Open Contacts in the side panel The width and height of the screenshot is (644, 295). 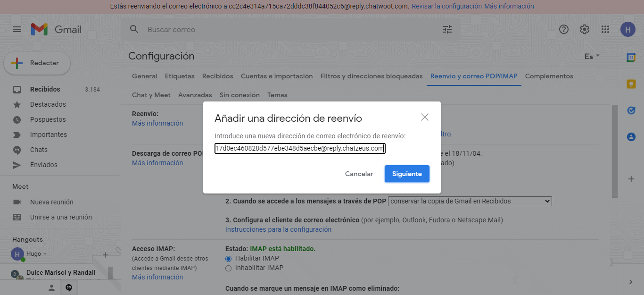tap(631, 137)
